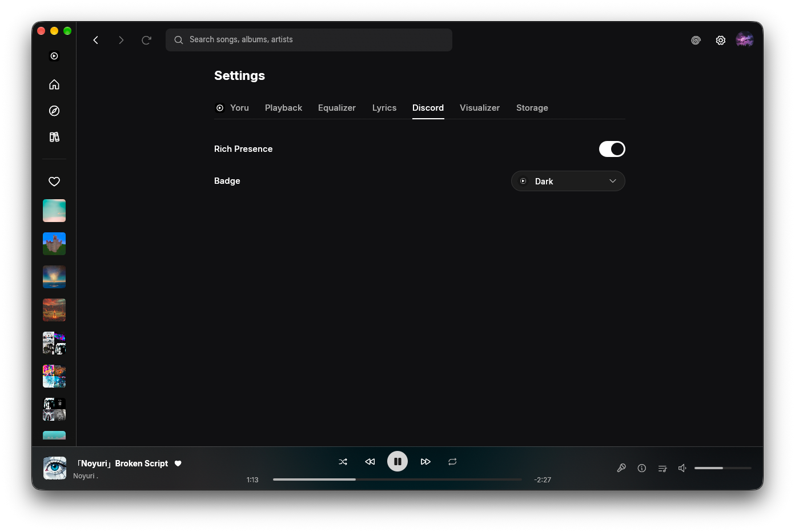Viewport: 795px width, 532px height.
Task: Open the user profile avatar
Action: (x=745, y=39)
